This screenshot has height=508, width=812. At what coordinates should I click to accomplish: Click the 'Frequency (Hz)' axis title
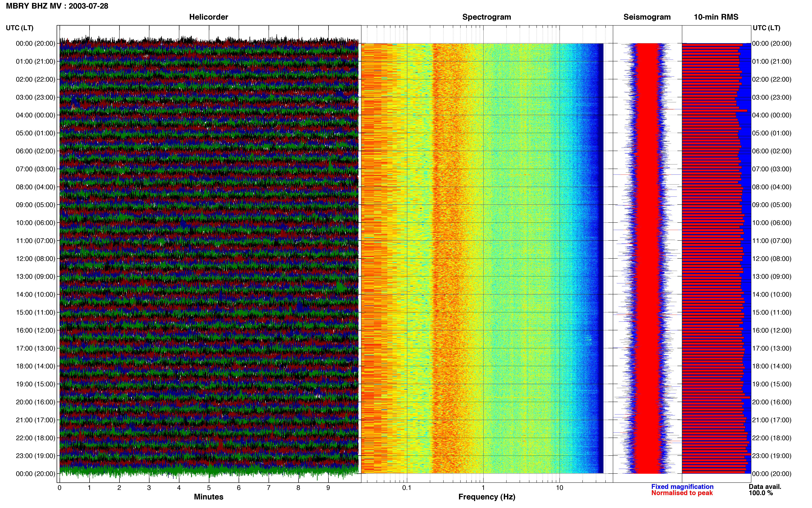487,497
